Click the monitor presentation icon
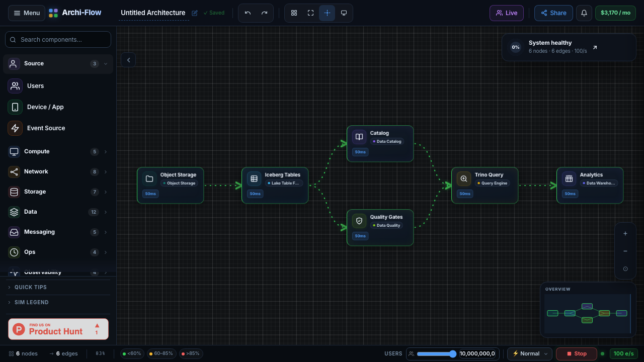 (x=344, y=13)
